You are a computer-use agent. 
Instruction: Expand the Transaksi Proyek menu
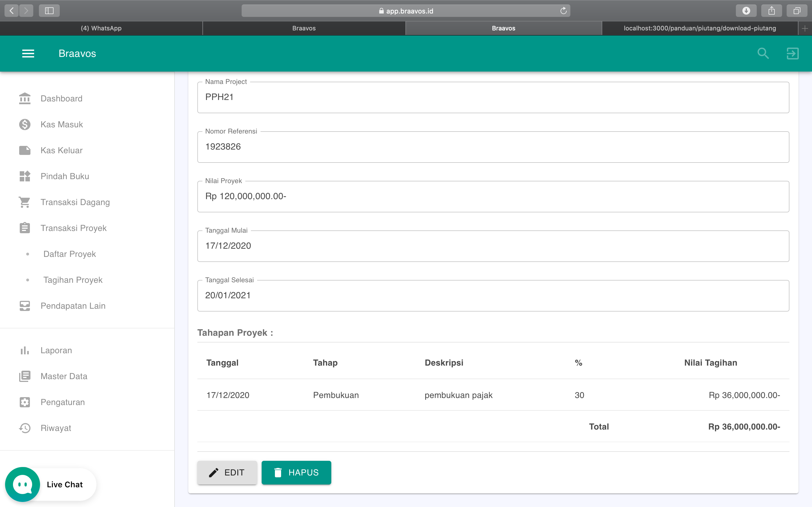[74, 228]
